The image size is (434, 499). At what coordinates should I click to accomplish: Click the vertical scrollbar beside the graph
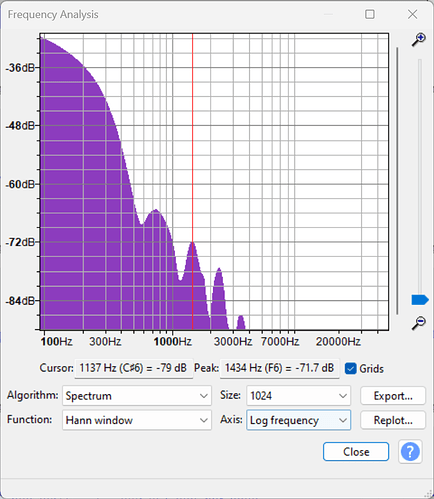(x=397, y=181)
